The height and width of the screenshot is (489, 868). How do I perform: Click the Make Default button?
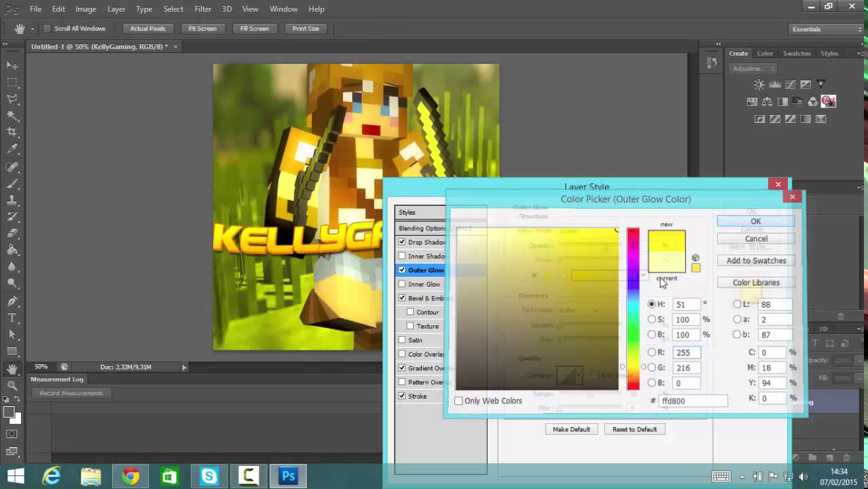[x=571, y=429]
